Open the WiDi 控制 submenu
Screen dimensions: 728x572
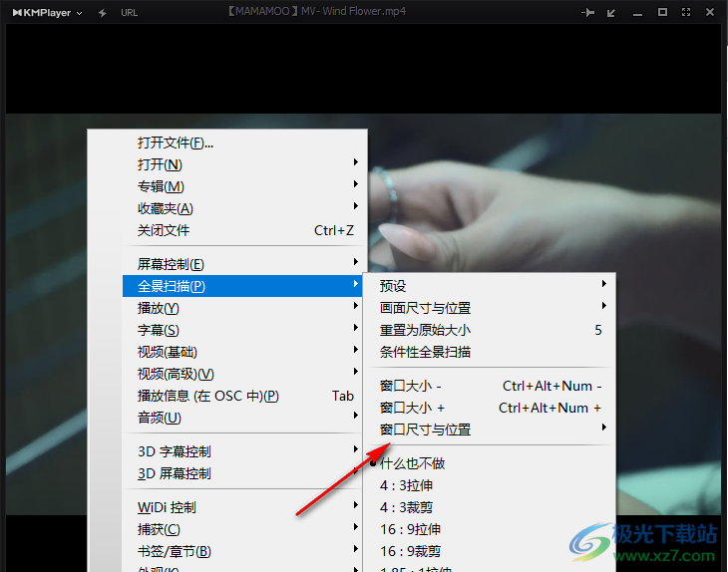(244, 507)
